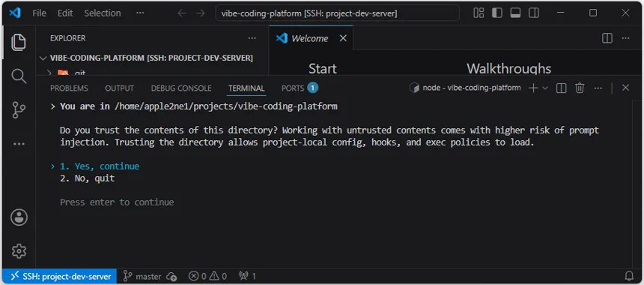Switch to the DEBUG CONSOLE tab

pos(181,88)
